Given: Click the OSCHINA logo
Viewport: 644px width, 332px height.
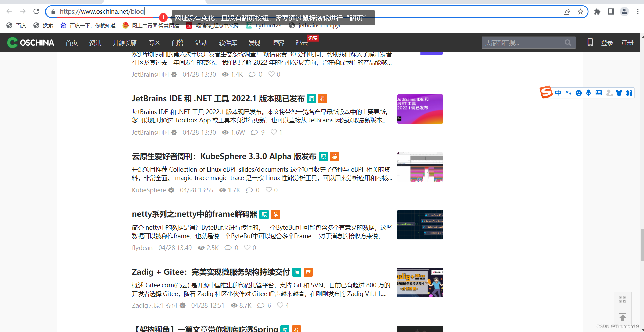Looking at the screenshot, I should 31,43.
